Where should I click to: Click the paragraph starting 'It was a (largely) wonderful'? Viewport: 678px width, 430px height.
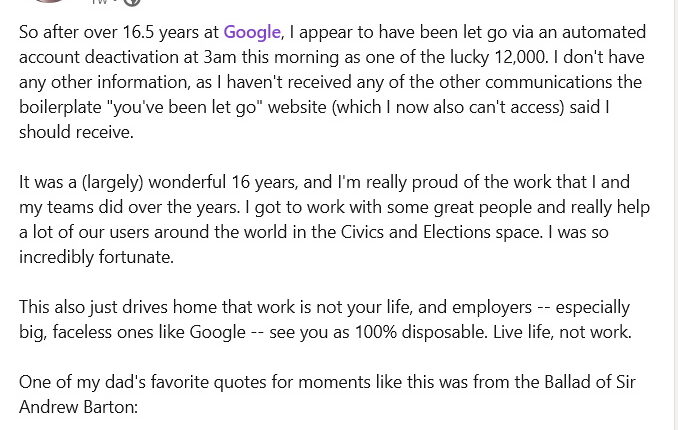[334, 219]
